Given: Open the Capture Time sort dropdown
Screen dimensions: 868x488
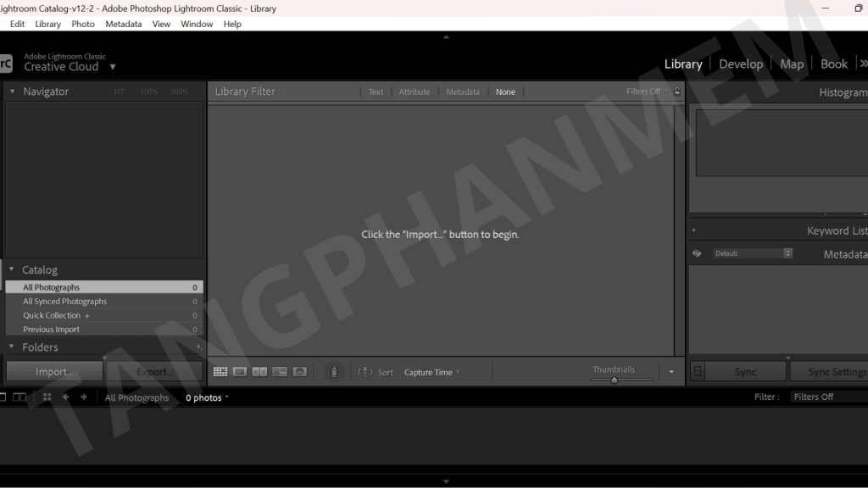Looking at the screenshot, I should (x=431, y=372).
